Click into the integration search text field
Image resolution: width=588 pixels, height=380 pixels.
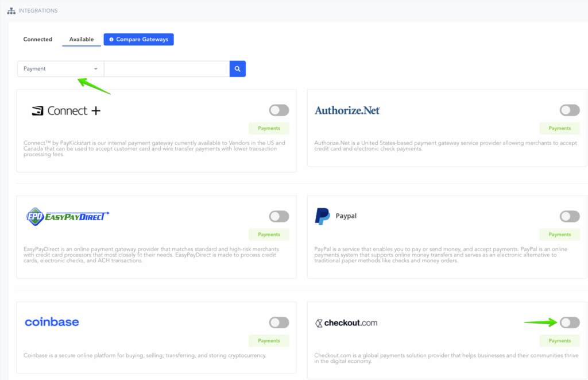coord(167,69)
